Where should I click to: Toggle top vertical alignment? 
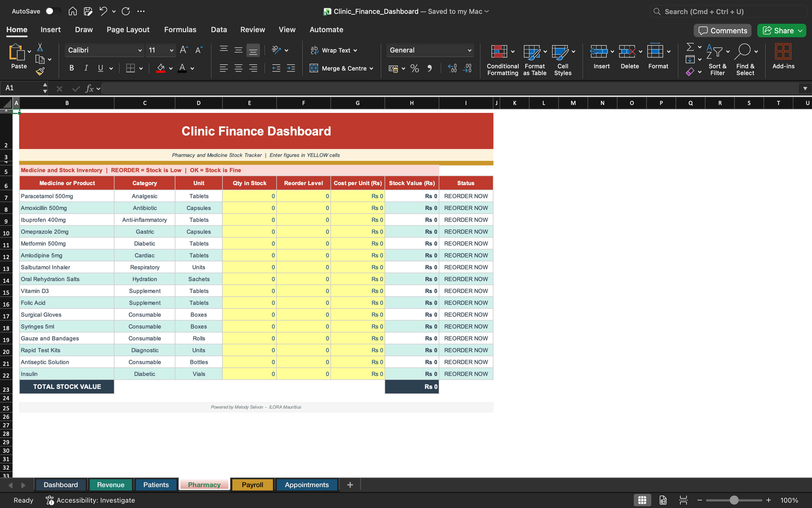click(224, 50)
